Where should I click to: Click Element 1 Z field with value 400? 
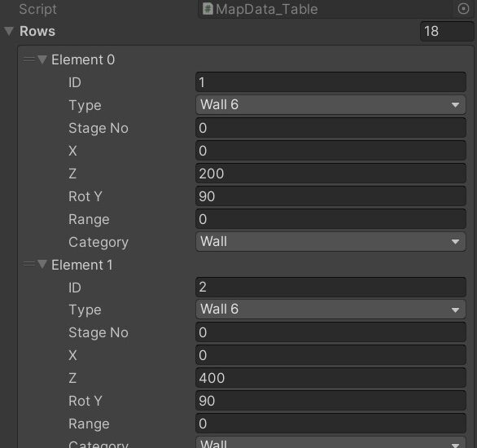tap(330, 378)
